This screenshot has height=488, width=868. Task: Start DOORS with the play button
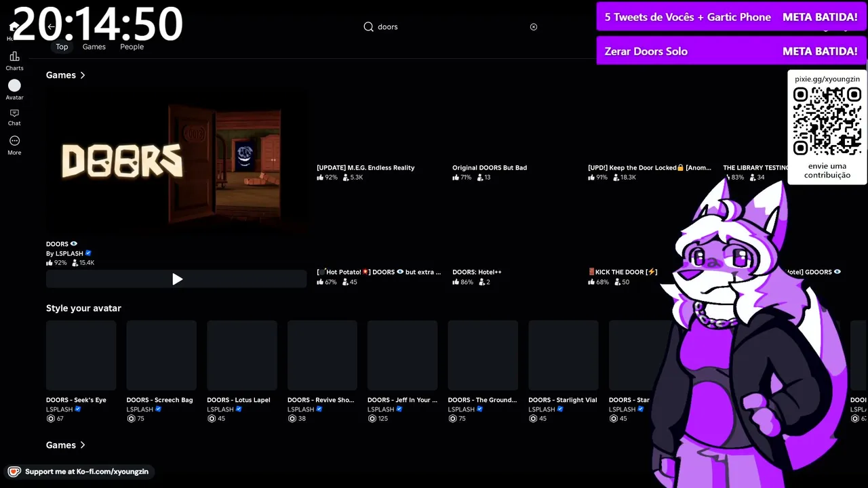(x=176, y=279)
